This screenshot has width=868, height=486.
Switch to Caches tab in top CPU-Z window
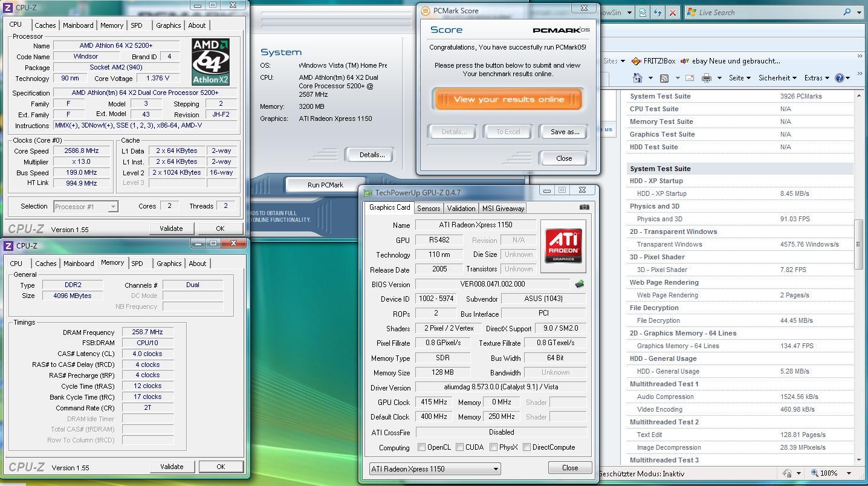pyautogui.click(x=45, y=25)
